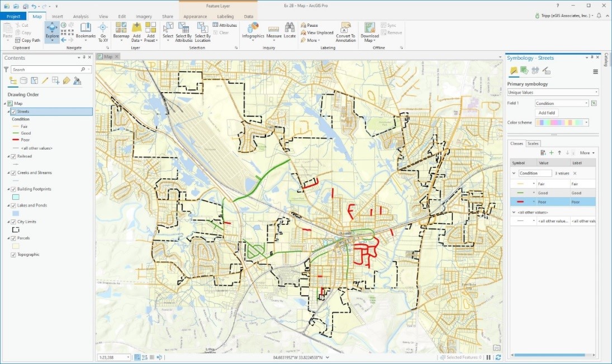This screenshot has width=612, height=364.
Task: Open the Measure tool
Action: [x=274, y=31]
